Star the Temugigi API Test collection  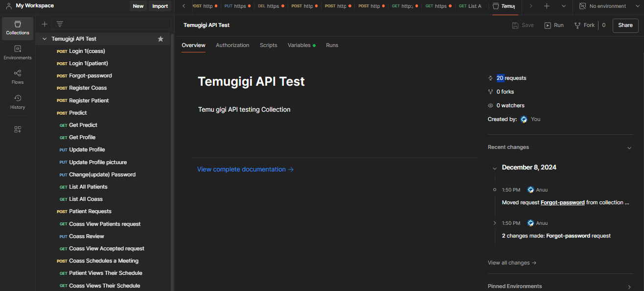[x=161, y=39]
